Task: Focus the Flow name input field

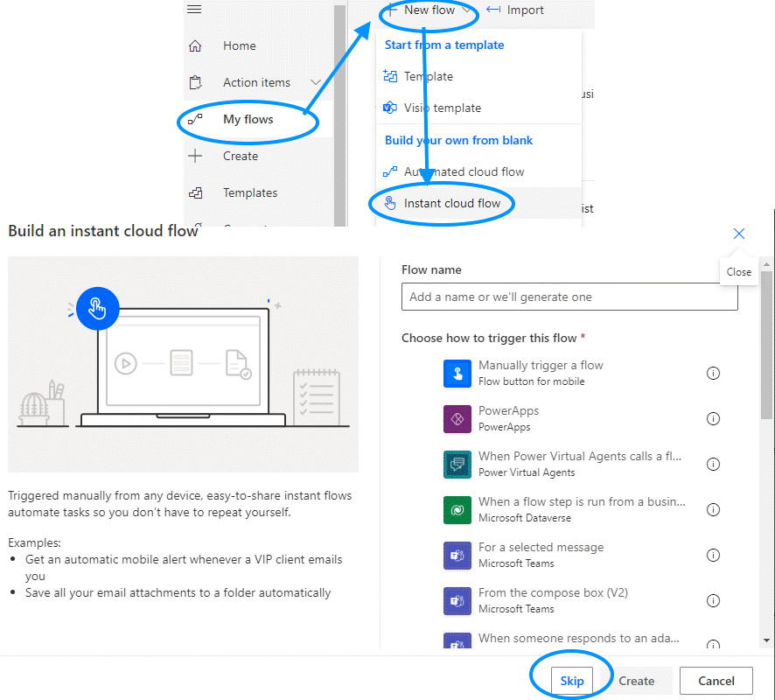Action: coord(569,297)
